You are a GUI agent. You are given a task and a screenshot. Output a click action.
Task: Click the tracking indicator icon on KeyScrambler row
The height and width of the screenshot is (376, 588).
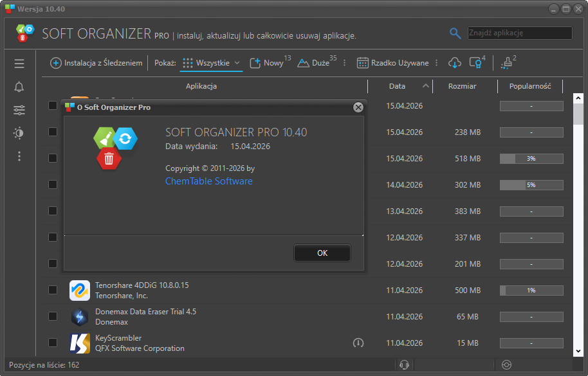coord(358,343)
